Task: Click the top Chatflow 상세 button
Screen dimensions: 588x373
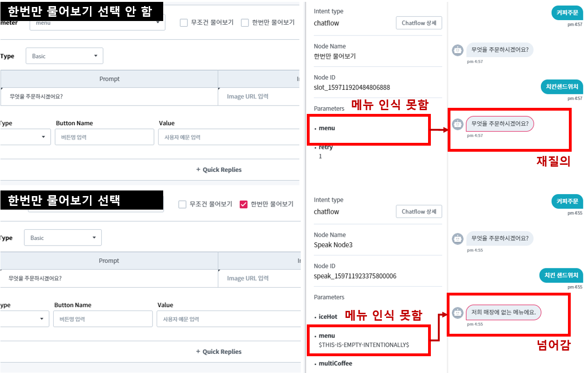Action: coord(419,23)
